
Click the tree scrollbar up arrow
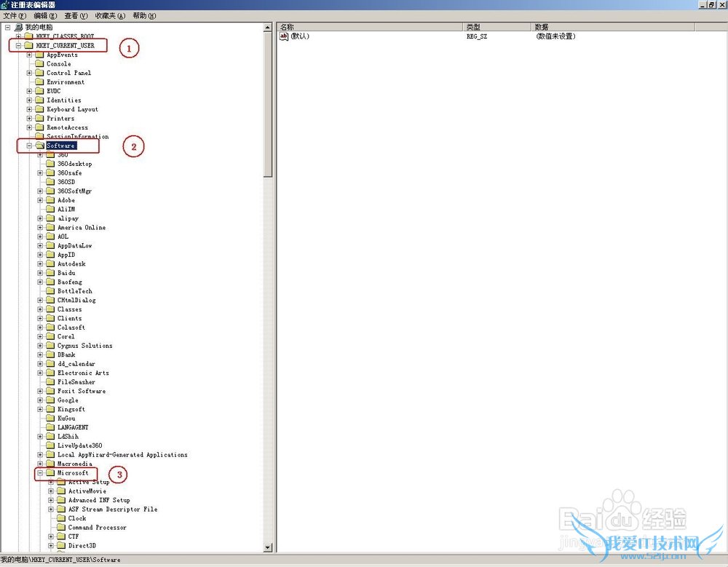coord(267,28)
